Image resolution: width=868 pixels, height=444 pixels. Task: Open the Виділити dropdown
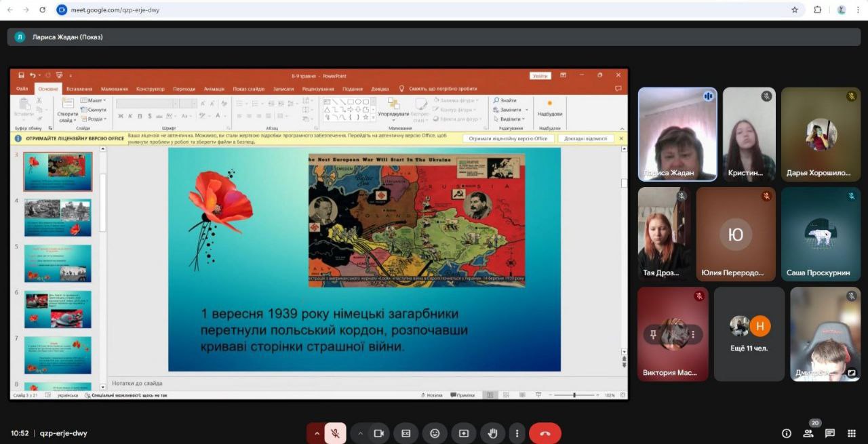pyautogui.click(x=509, y=119)
